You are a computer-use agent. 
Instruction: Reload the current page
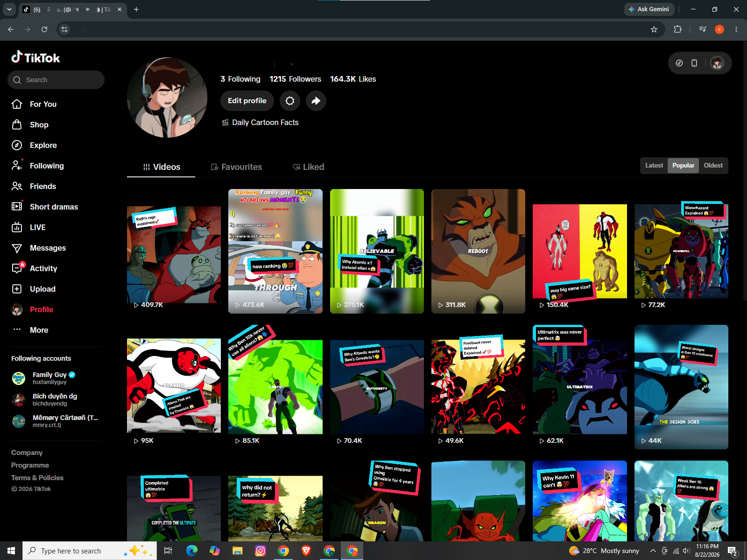pyautogui.click(x=44, y=29)
